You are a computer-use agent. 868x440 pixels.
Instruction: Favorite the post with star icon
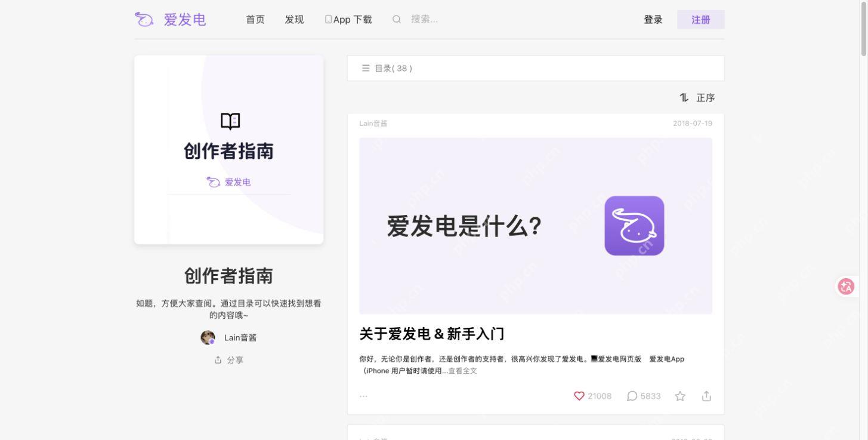point(680,396)
